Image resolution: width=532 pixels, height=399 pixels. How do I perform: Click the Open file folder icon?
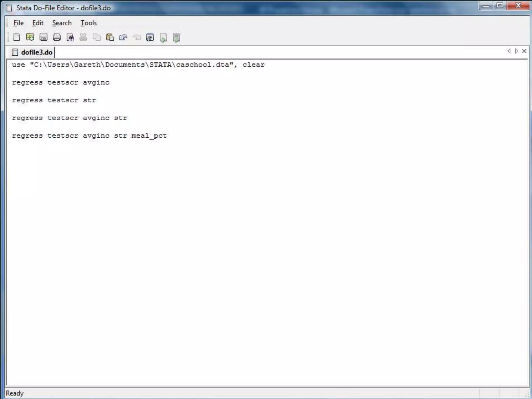point(30,37)
